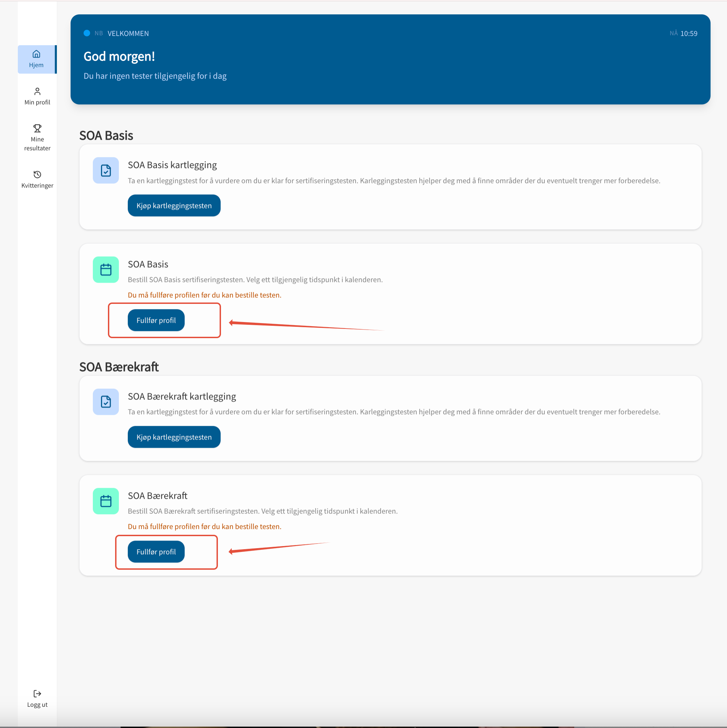Click SOA Basis calendar icon
The width and height of the screenshot is (727, 728).
click(106, 270)
